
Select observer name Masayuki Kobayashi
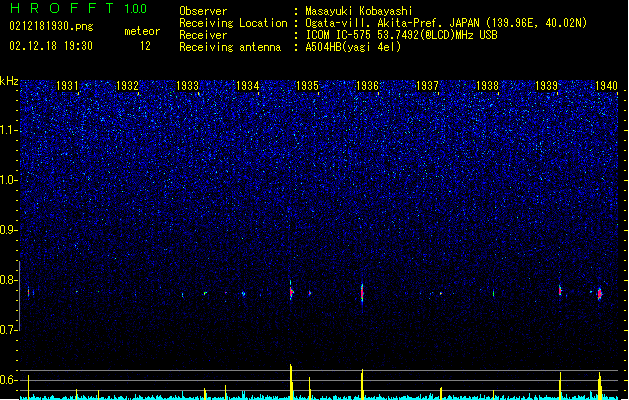click(x=359, y=11)
